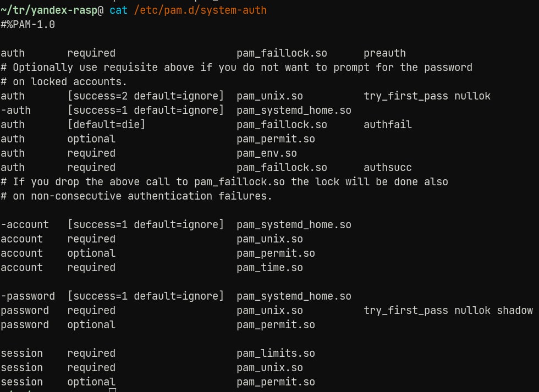Click pam_time.so module name
This screenshot has width=539, height=392.
click(x=270, y=268)
